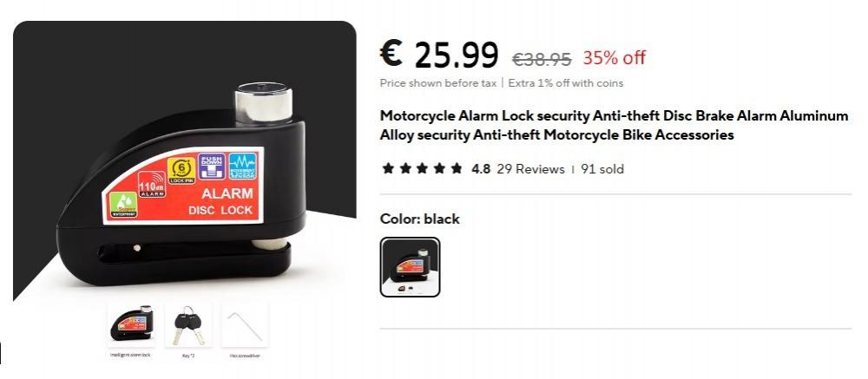Select the black color option swatch

tap(411, 267)
